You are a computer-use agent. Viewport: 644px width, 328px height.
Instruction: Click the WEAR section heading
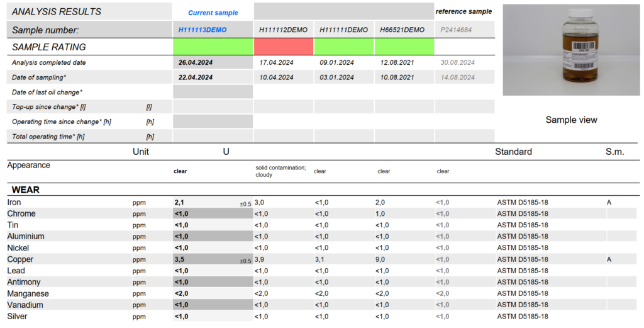26,189
